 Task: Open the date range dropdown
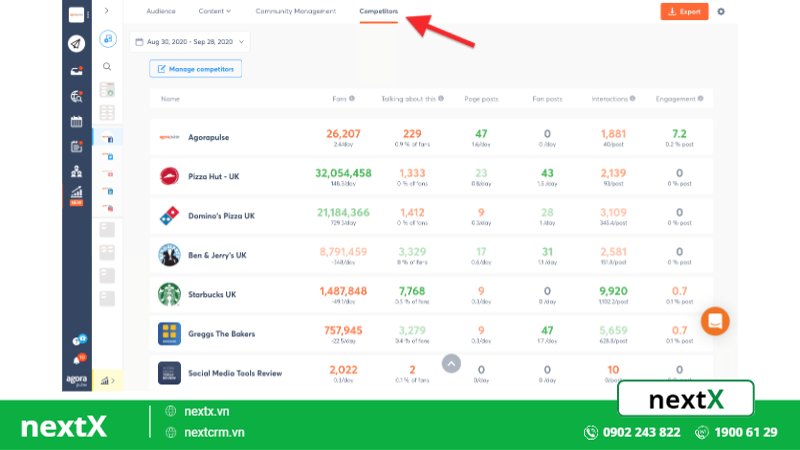190,42
